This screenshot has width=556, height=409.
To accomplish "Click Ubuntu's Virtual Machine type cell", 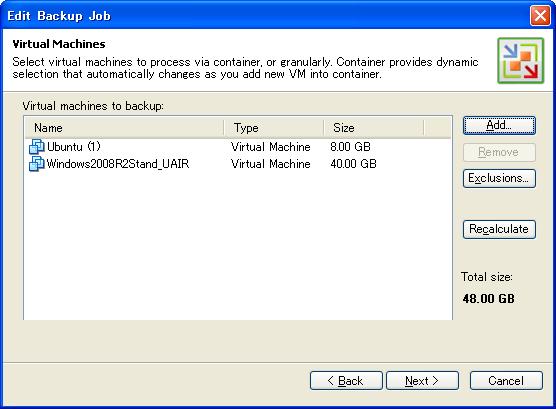I will point(271,147).
